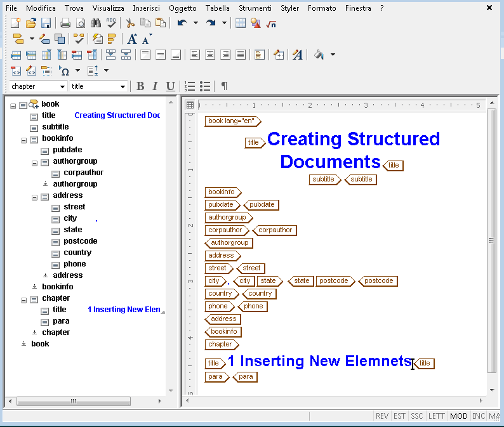Click the Check Completeness icon
504x427 pixels.
tap(79, 39)
